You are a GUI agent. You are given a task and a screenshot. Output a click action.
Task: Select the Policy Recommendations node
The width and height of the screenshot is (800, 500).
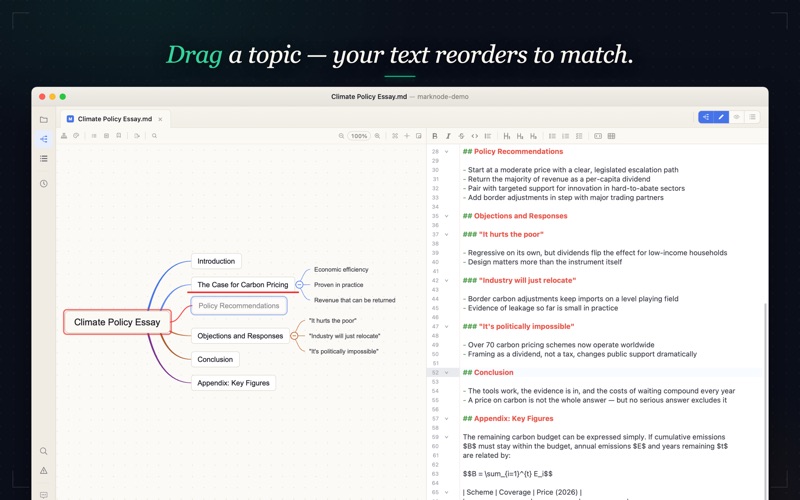click(239, 306)
